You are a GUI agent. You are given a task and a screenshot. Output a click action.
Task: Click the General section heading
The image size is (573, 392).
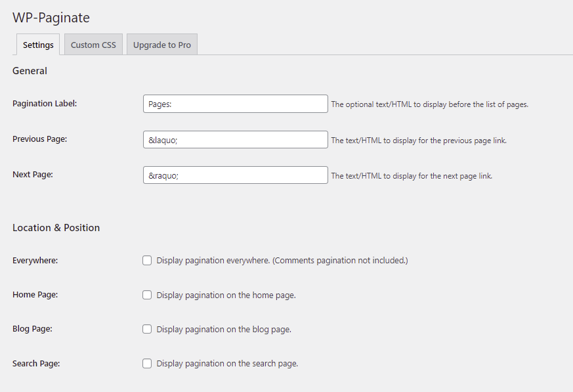[30, 70]
